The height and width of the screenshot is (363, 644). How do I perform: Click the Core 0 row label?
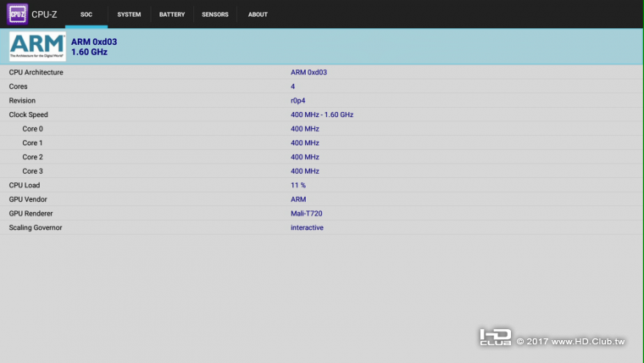[32, 129]
